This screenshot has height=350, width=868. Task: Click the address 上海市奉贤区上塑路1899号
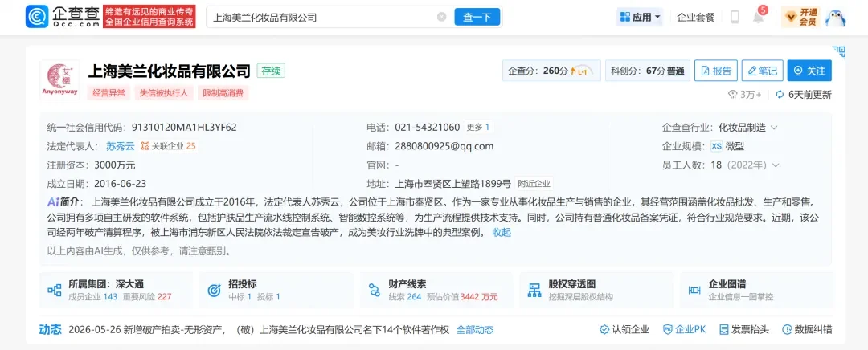[452, 184]
